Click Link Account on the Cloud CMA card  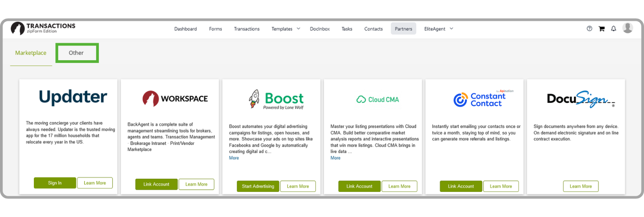[359, 186]
